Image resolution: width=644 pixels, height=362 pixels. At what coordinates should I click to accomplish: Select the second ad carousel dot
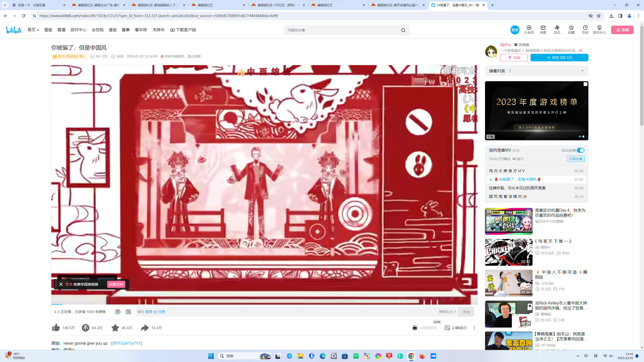click(x=583, y=137)
